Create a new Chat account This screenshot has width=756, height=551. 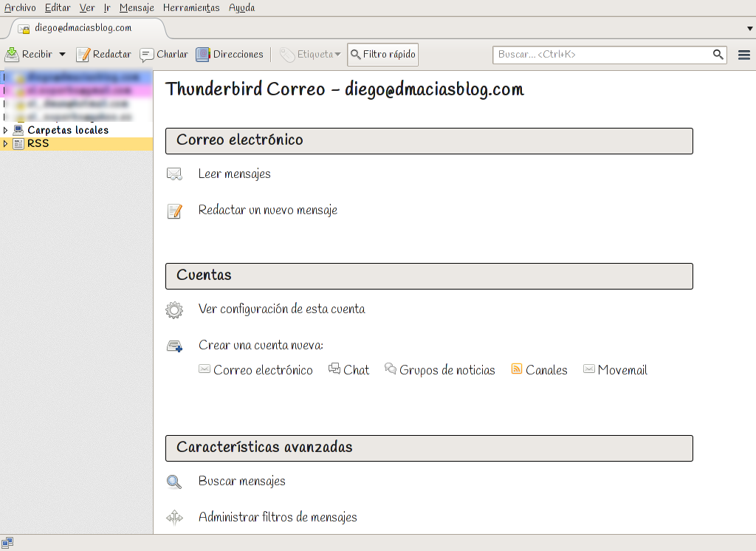[356, 370]
